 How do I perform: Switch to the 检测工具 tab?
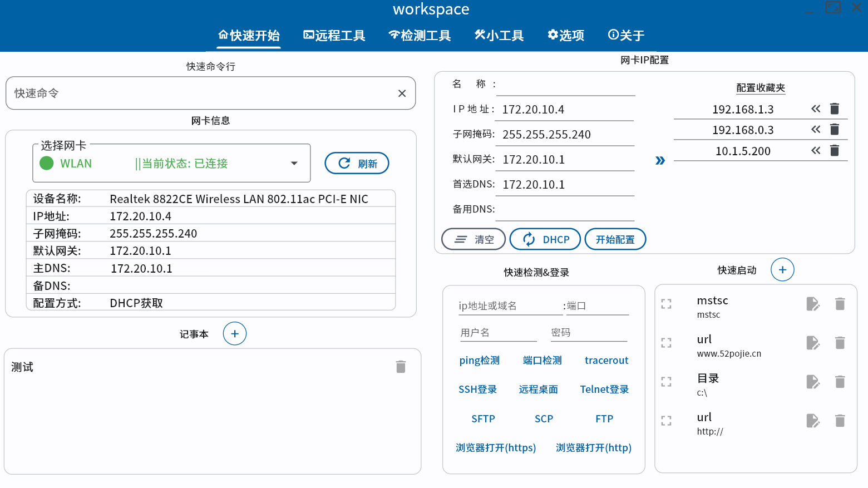click(x=420, y=35)
